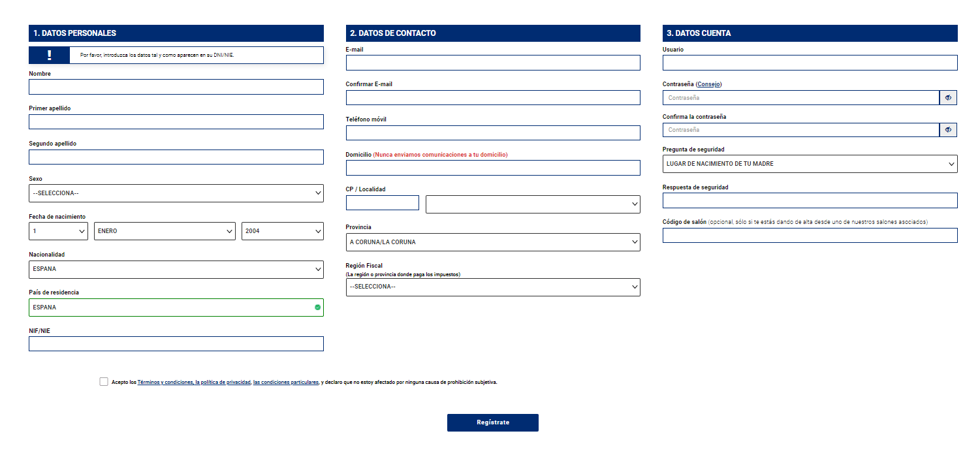Viewport: 980px width, 474px height.
Task: Open the Términos y condiciones link
Action: [165, 383]
